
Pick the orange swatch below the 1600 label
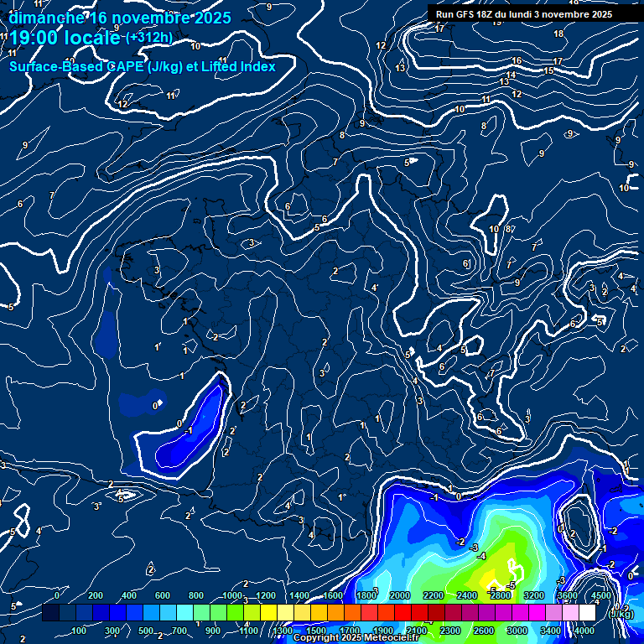(335, 612)
